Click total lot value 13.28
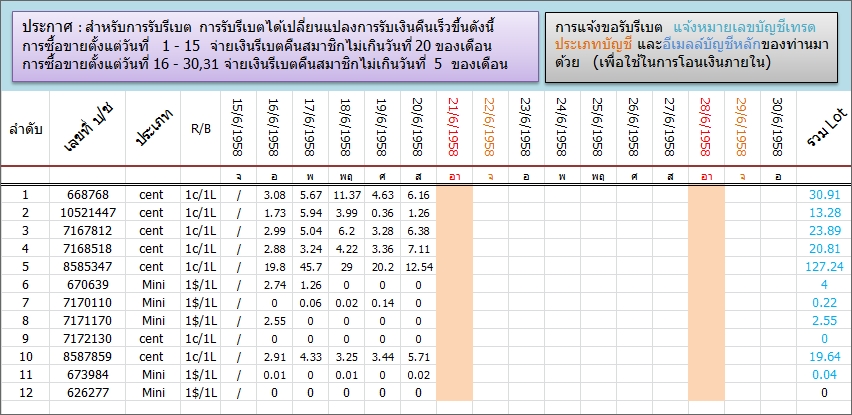The height and width of the screenshot is (415, 852). coord(824,213)
